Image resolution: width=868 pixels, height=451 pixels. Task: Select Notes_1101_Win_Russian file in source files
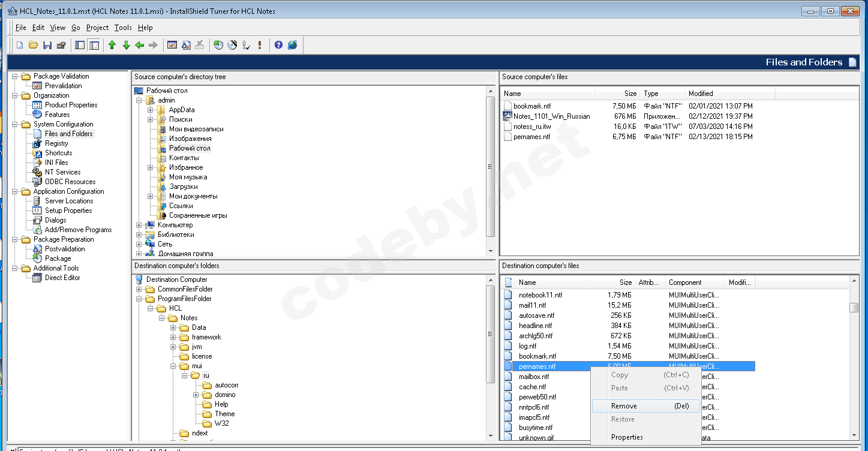[551, 116]
